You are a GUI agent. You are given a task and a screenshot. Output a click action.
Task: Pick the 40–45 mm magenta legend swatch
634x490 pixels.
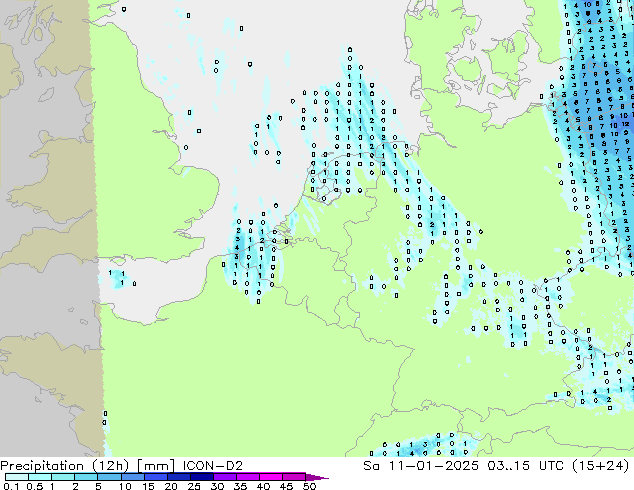click(x=271, y=477)
